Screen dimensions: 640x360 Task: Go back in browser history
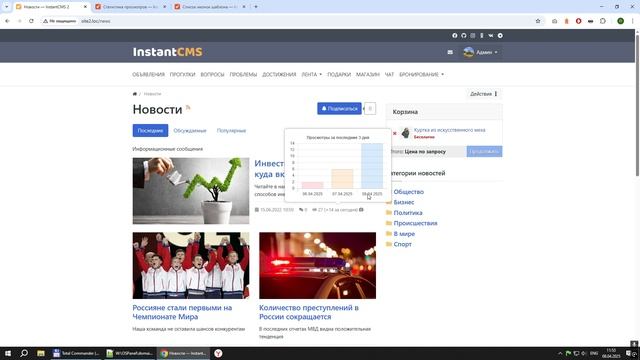point(7,21)
